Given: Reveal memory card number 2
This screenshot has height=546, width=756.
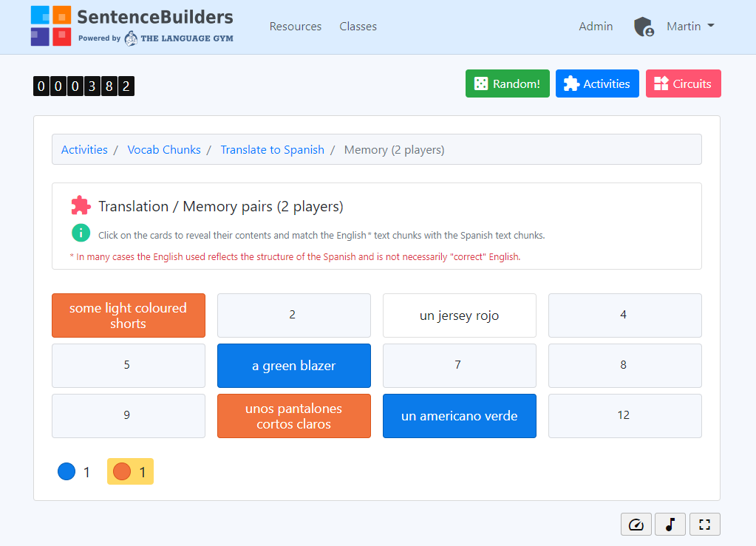Looking at the screenshot, I should [x=293, y=315].
